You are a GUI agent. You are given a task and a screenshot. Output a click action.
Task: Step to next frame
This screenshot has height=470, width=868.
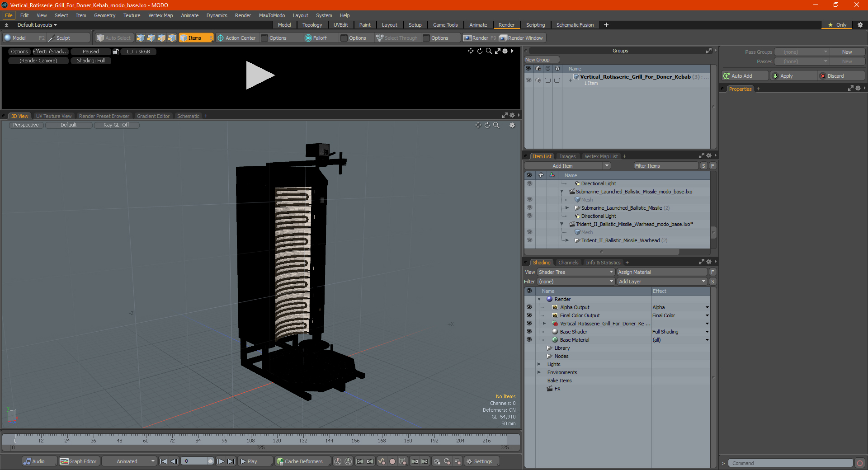coord(220,461)
